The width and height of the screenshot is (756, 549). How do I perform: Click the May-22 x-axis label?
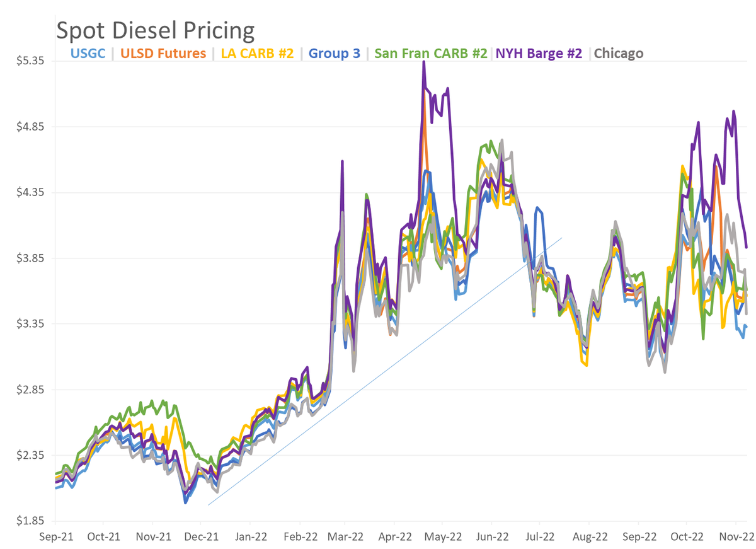point(443,537)
